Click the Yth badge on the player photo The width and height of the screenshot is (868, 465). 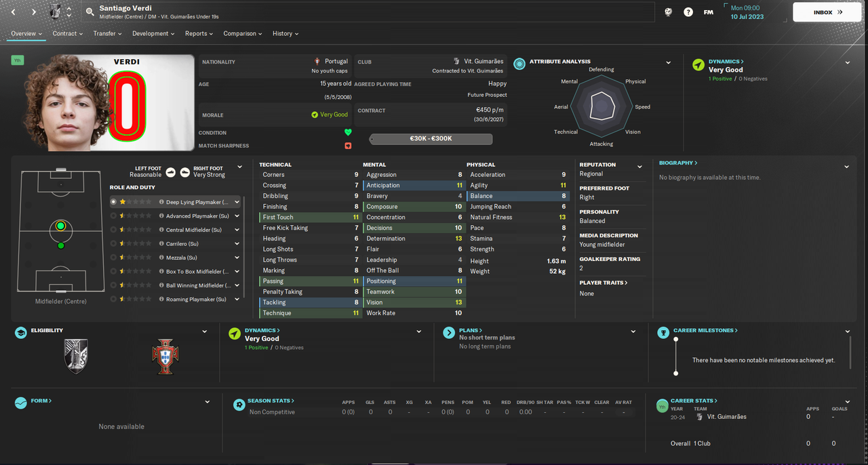pos(17,60)
